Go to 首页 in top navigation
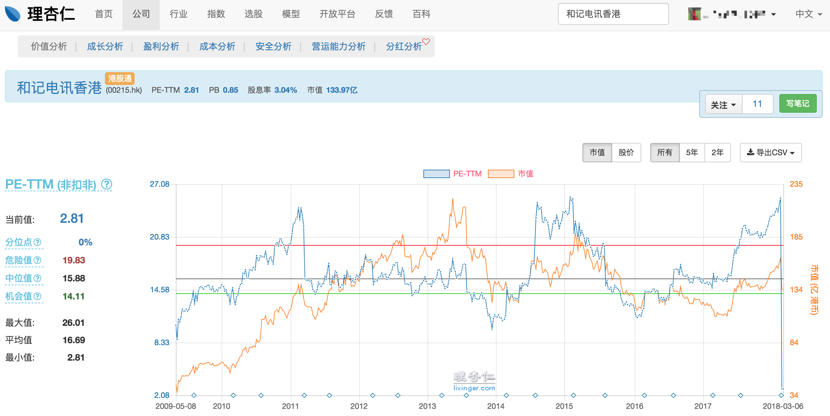830x416 pixels. coord(104,14)
